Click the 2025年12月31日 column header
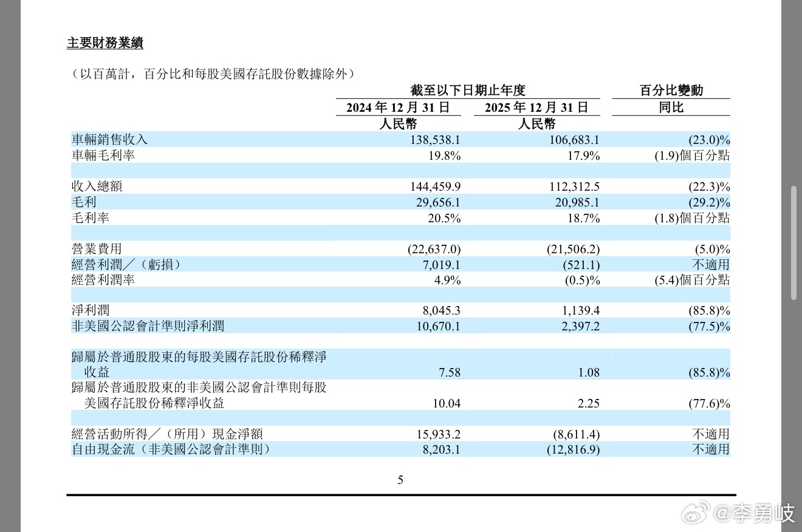 (536, 108)
